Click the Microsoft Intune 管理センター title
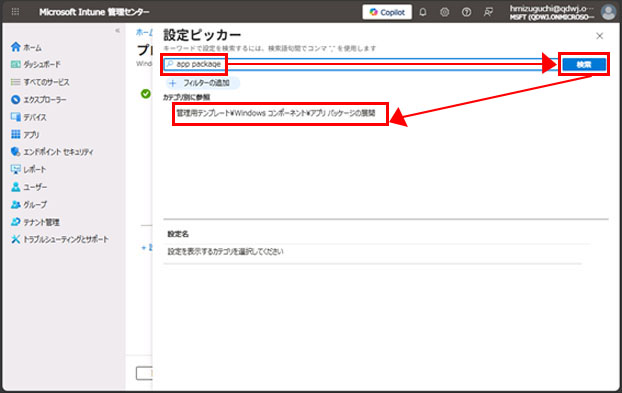Screen dimensions: 622x393 [94, 12]
